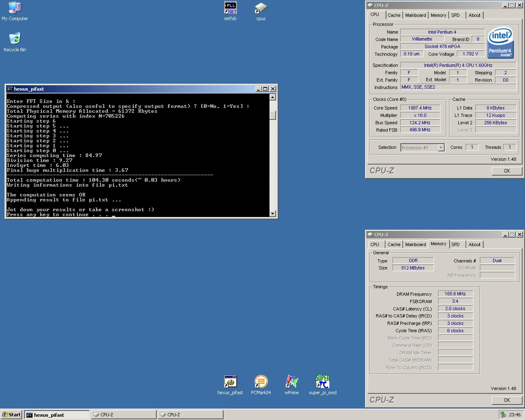Click the Specification Pentium 4 1.60GHz field
The image size is (525, 420).
(x=458, y=65)
